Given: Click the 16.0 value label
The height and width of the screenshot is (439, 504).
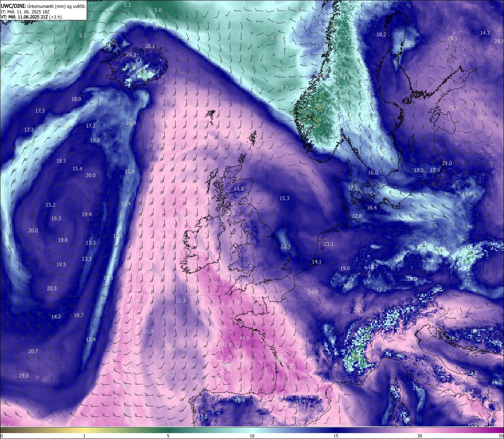Looking at the screenshot, I should click(373, 172).
